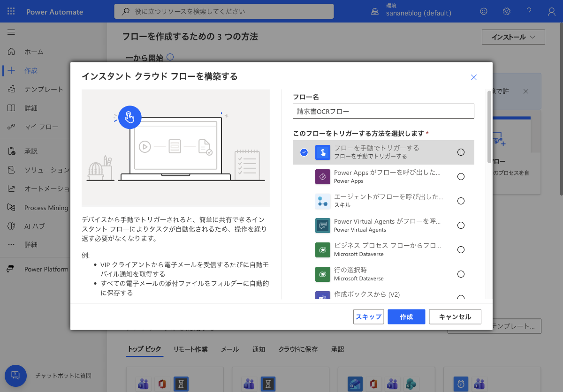This screenshot has height=392, width=563.
Task: Show info for Power Apps trigger
Action: click(x=461, y=177)
